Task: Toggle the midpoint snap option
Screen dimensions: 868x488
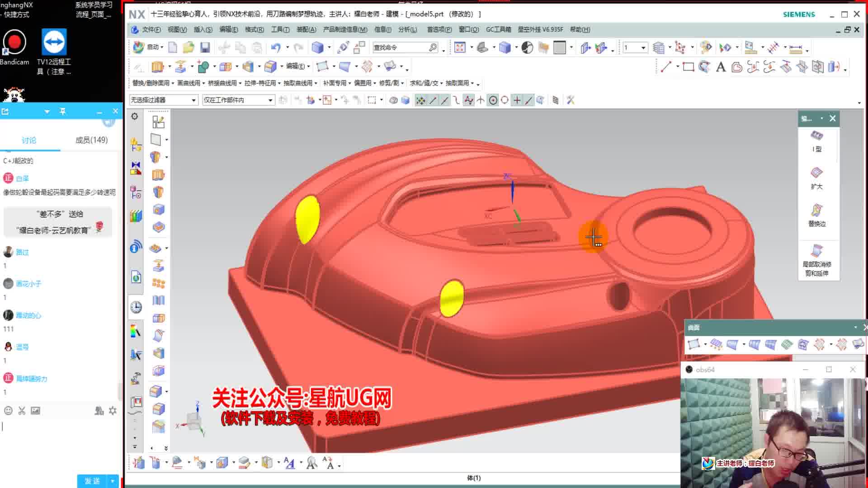Action: point(444,100)
